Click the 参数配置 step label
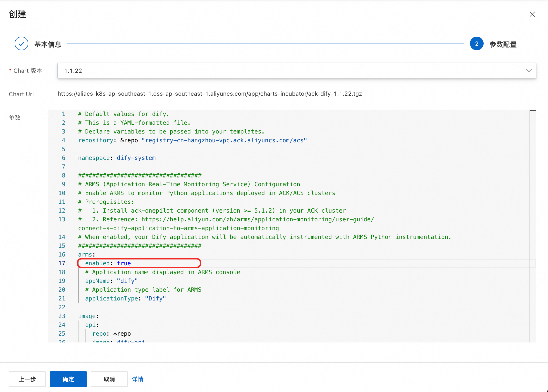 coord(503,44)
